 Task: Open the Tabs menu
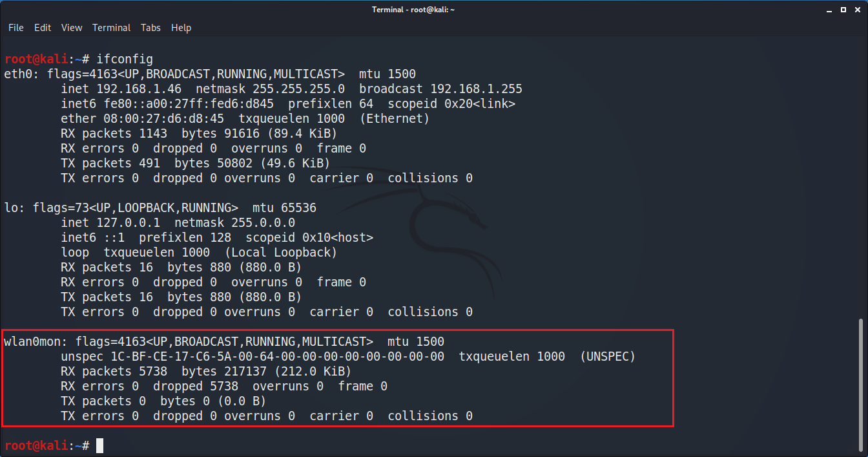pyautogui.click(x=150, y=28)
